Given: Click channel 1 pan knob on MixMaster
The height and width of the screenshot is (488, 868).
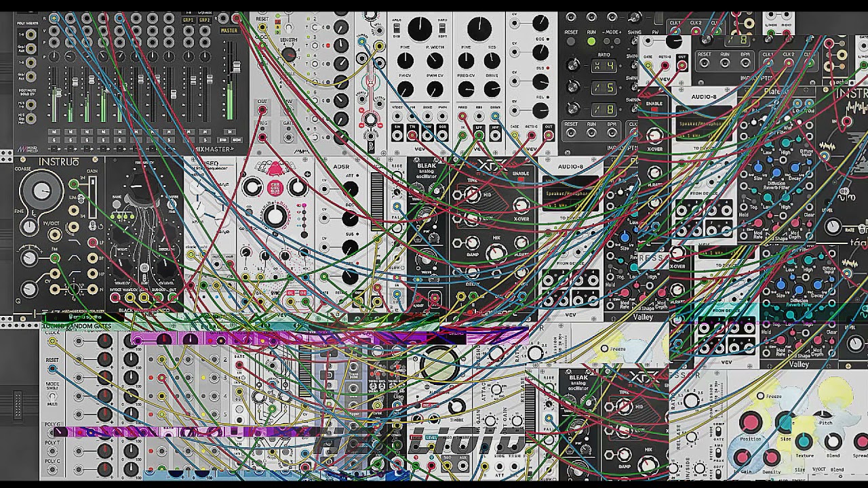Looking at the screenshot, I should tap(54, 57).
